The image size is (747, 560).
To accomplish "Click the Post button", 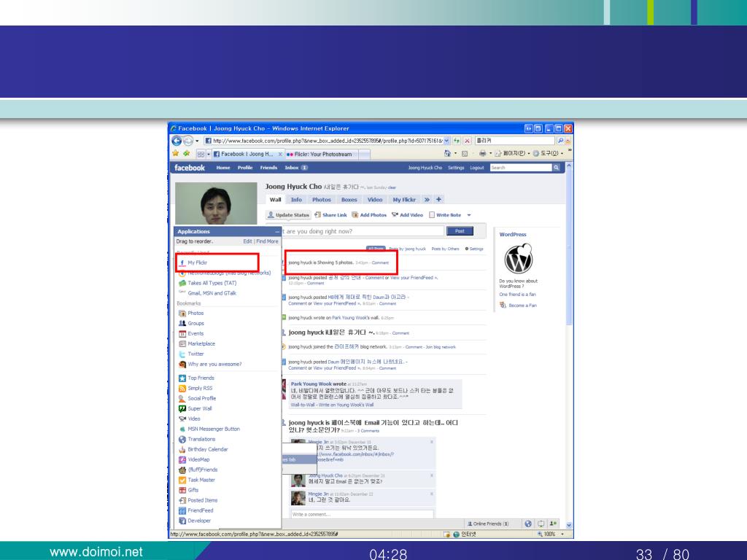I will click(460, 231).
